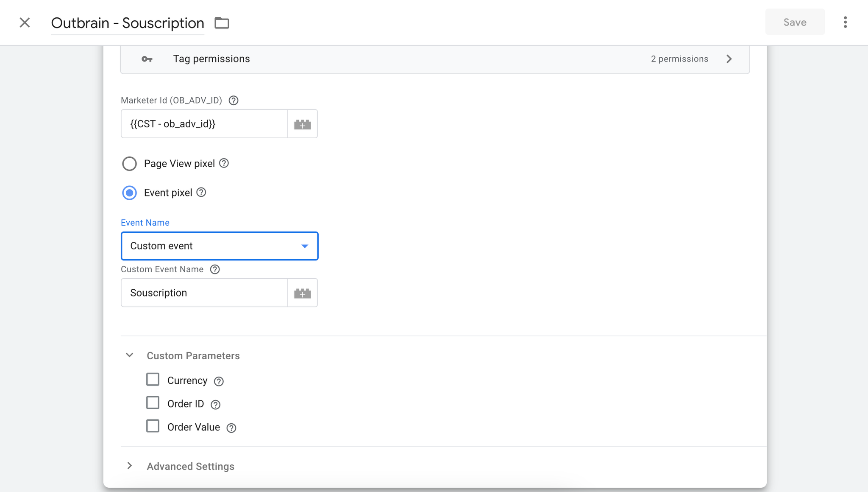Open variable picker for Custom Event Name field

point(302,293)
